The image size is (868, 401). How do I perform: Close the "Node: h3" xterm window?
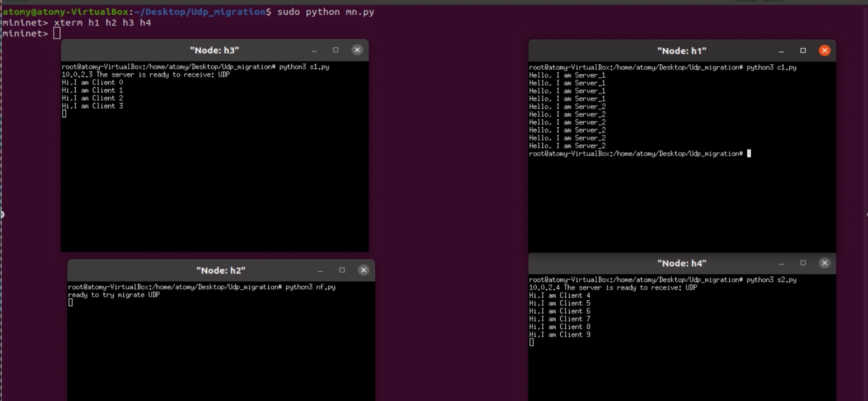pos(357,50)
